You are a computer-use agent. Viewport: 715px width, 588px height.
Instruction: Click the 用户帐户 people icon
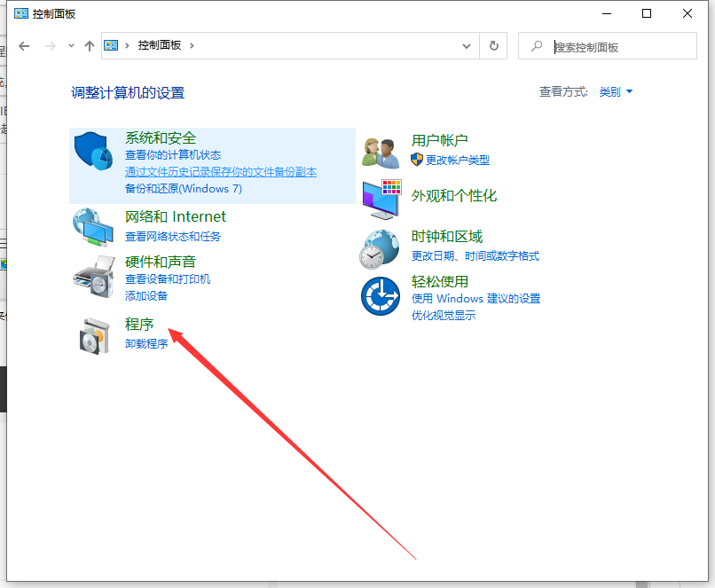(x=380, y=150)
